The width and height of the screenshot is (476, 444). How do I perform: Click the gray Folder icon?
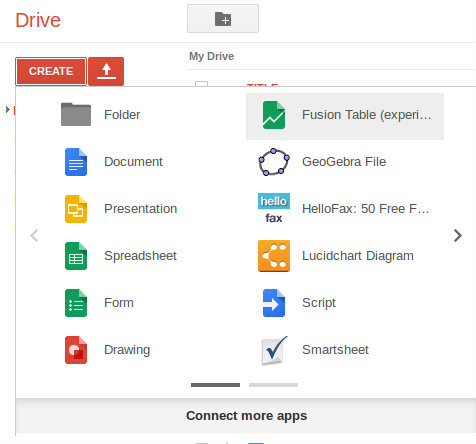[x=76, y=114]
